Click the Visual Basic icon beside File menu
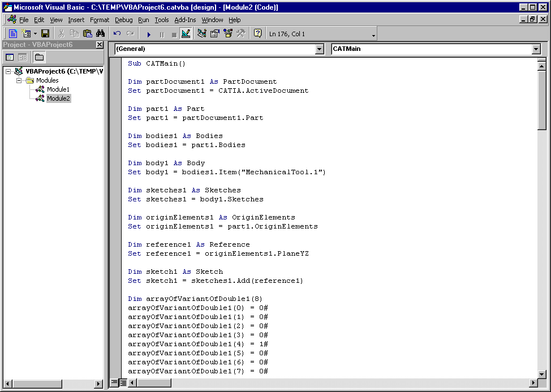Viewport: 551px width, 392px height. pyautogui.click(x=12, y=20)
